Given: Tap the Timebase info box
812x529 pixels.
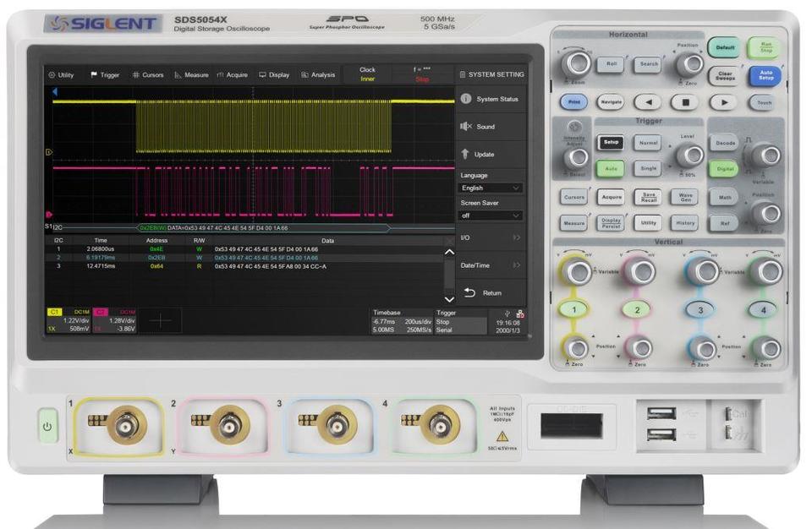Looking at the screenshot, I should click(x=402, y=321).
